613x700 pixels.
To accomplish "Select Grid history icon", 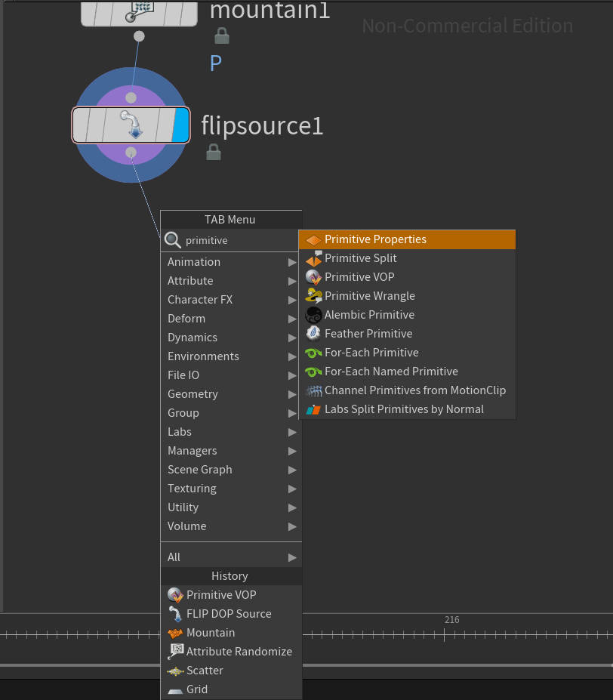I will pyautogui.click(x=175, y=691).
